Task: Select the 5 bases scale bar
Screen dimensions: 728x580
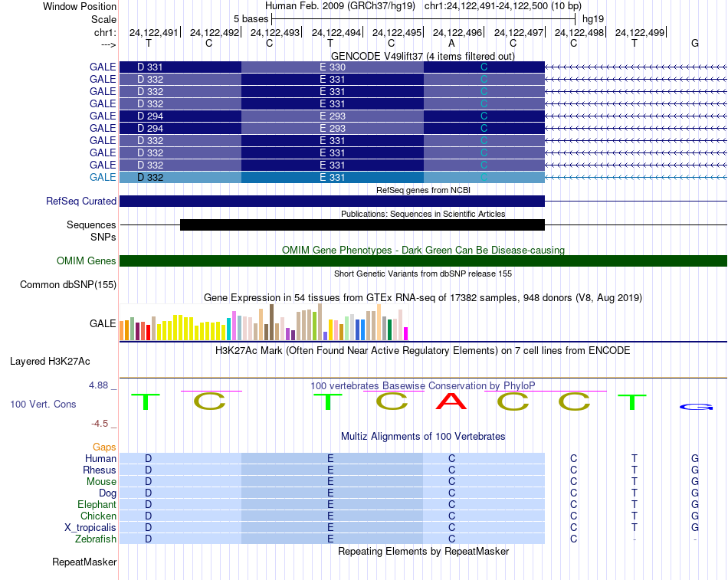Action: [424, 19]
